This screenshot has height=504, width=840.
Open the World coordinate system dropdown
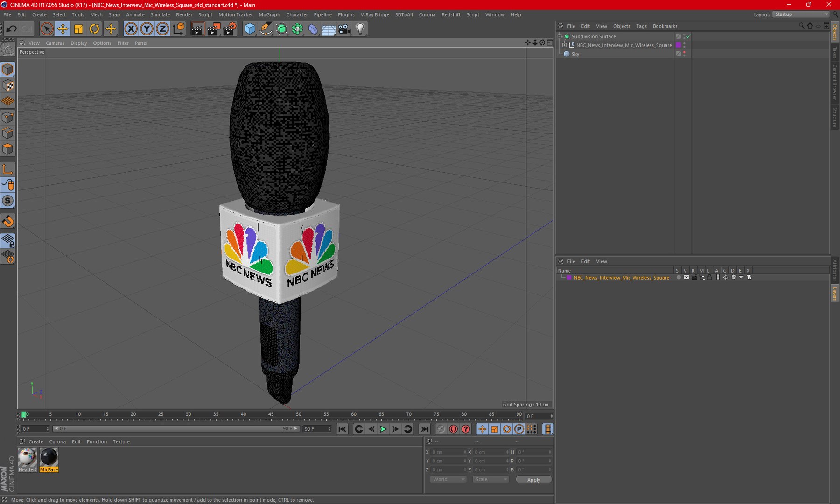pos(448,479)
